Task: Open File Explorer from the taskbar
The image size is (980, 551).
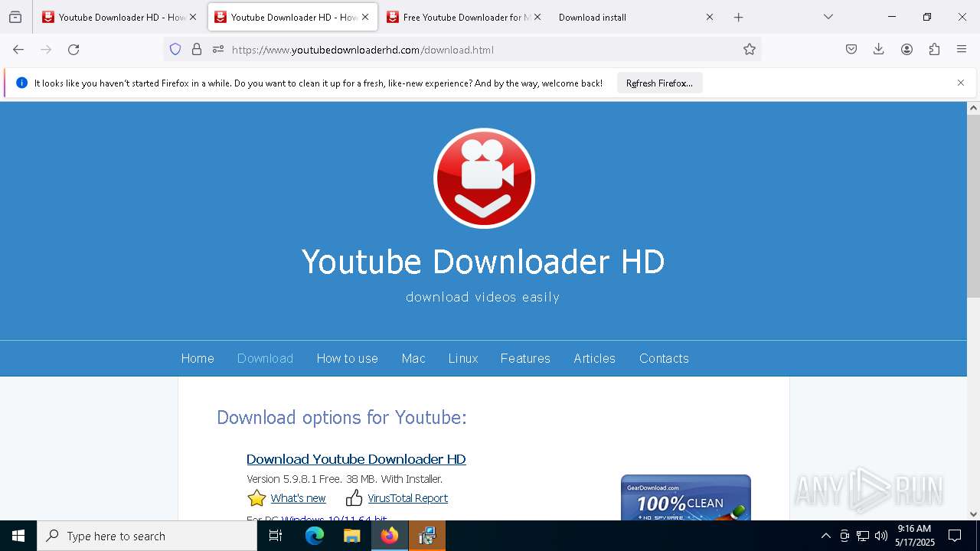Action: coord(351,536)
